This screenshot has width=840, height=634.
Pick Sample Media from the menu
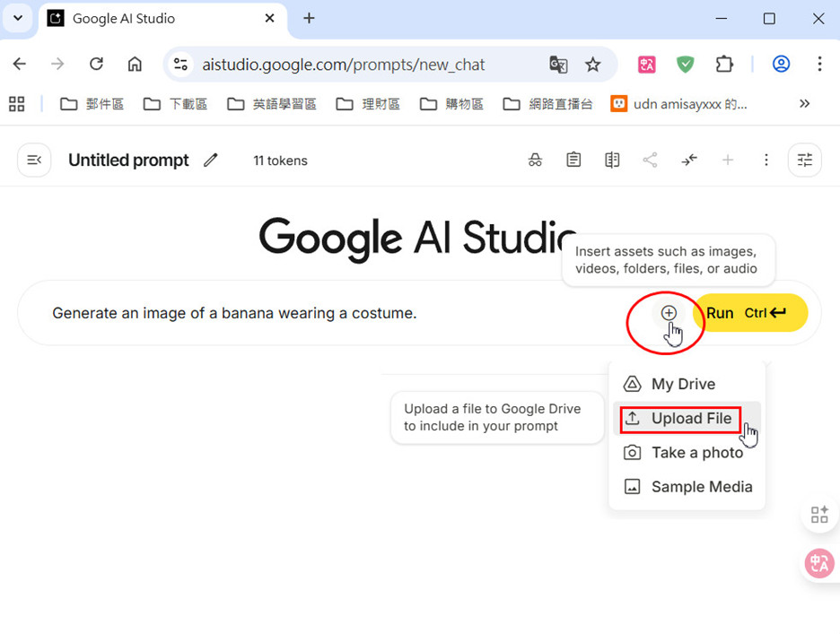pyautogui.click(x=687, y=487)
